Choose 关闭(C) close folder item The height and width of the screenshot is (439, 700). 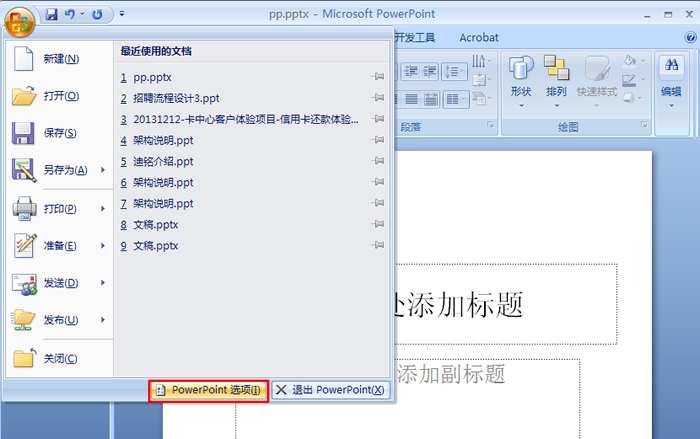(x=60, y=358)
